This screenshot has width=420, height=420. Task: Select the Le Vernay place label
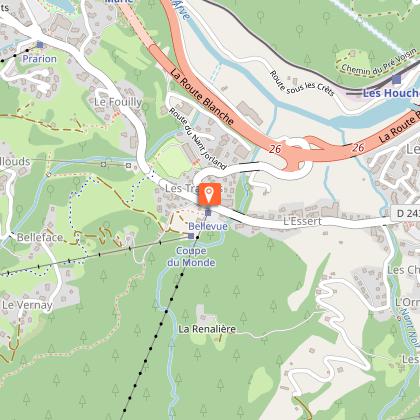tap(27, 305)
